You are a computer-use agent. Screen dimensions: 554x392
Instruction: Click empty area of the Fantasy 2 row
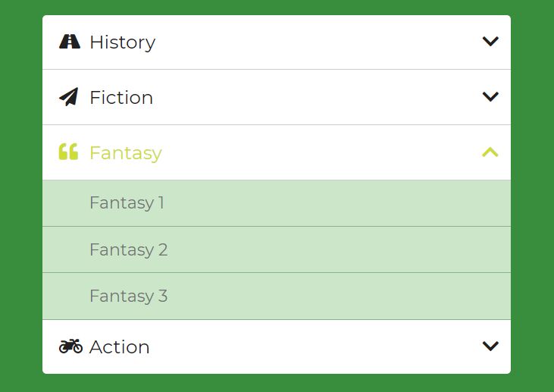coord(336,249)
